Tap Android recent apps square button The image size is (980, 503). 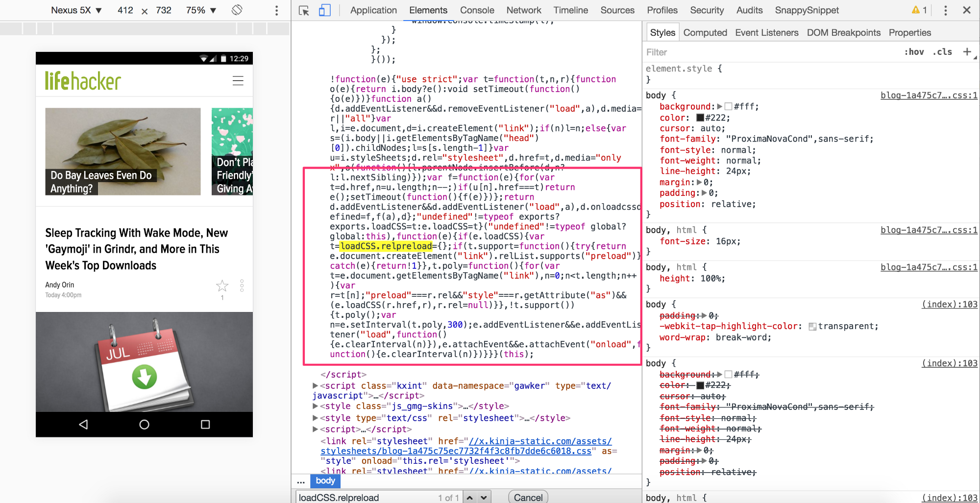click(205, 425)
